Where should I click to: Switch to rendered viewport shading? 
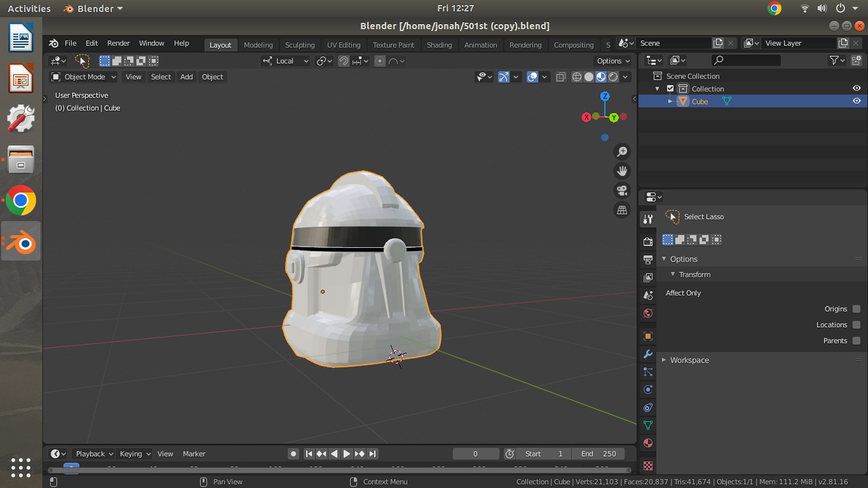(x=613, y=77)
